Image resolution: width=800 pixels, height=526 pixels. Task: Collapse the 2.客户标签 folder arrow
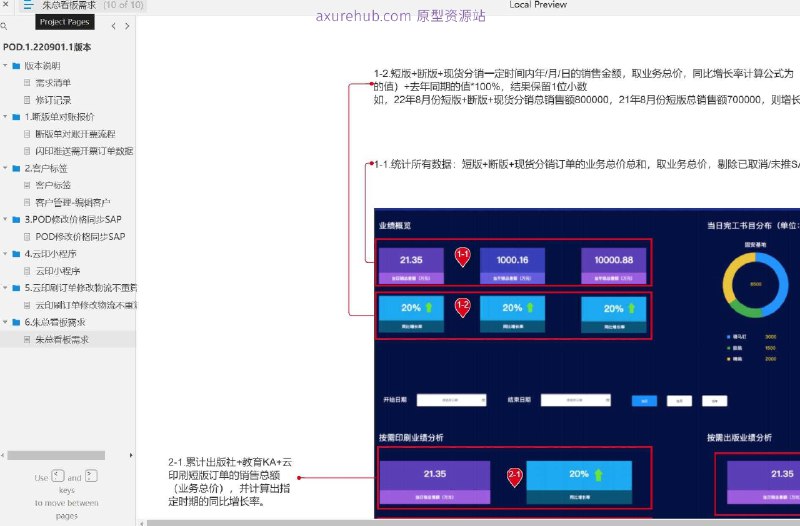[5, 168]
